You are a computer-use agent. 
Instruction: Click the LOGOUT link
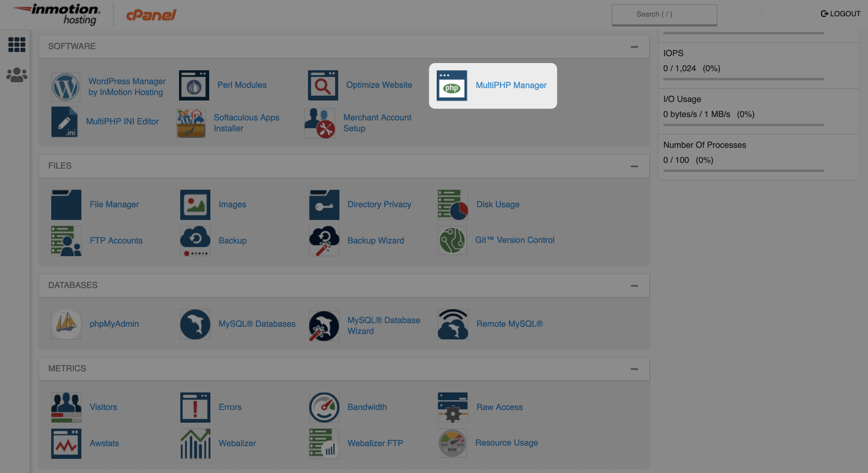[x=840, y=14]
